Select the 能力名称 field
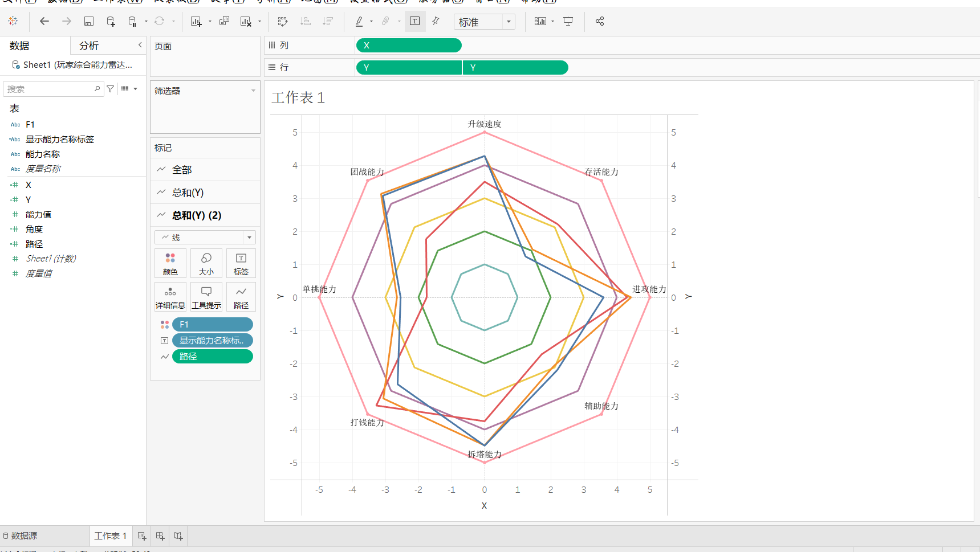 [43, 154]
